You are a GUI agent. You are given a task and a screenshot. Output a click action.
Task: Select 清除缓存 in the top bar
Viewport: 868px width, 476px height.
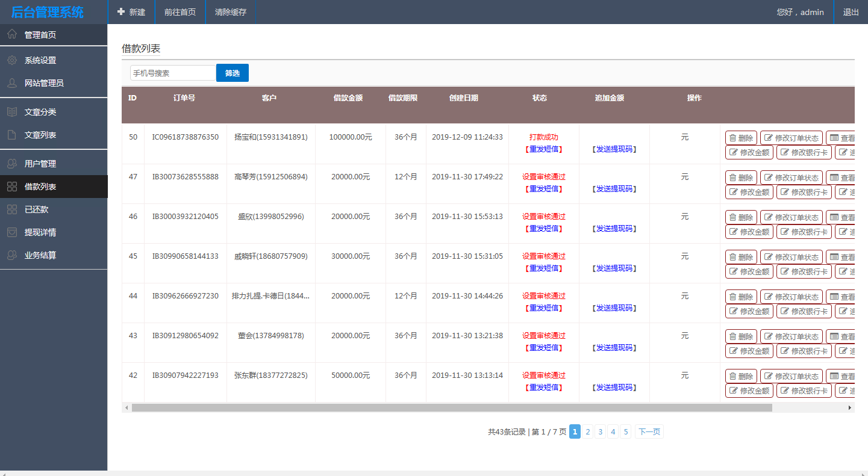tap(231, 12)
